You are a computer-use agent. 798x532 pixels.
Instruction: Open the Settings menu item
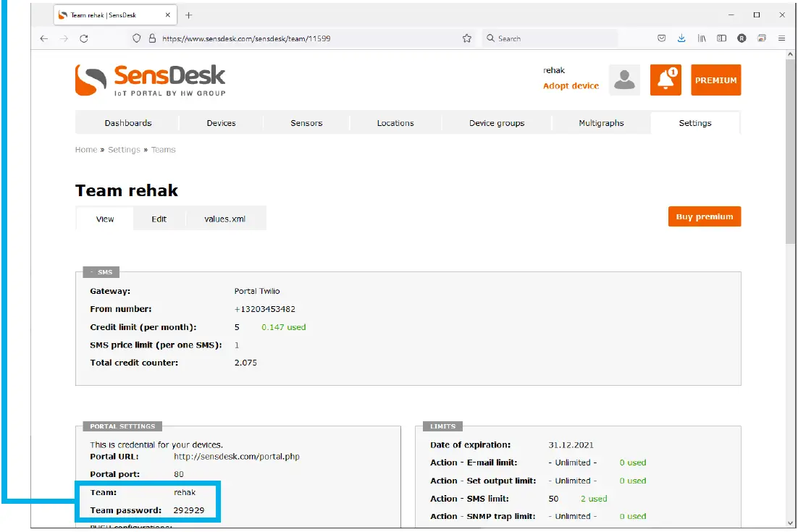(695, 123)
